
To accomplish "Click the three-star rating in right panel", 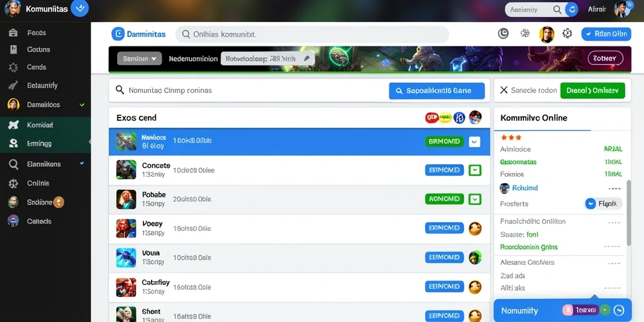I will 511,138.
